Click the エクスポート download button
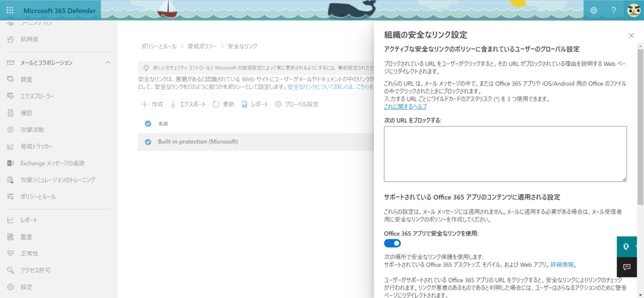644x298 pixels. point(188,104)
